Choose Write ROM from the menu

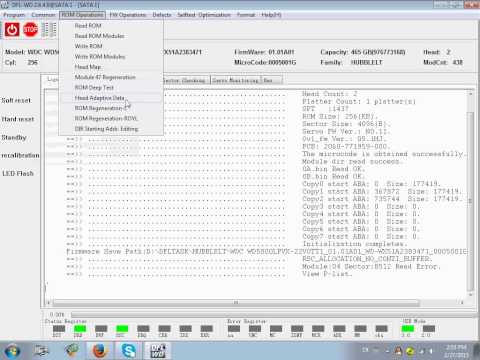tap(111, 46)
